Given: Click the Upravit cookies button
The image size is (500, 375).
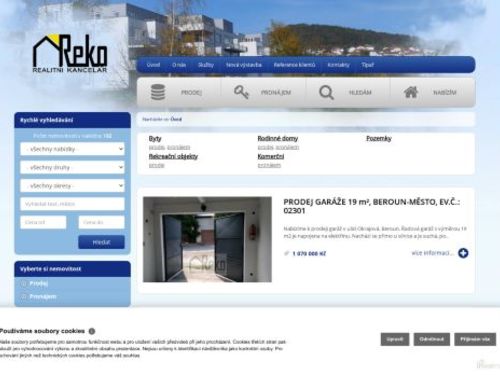Looking at the screenshot, I should [395, 339].
